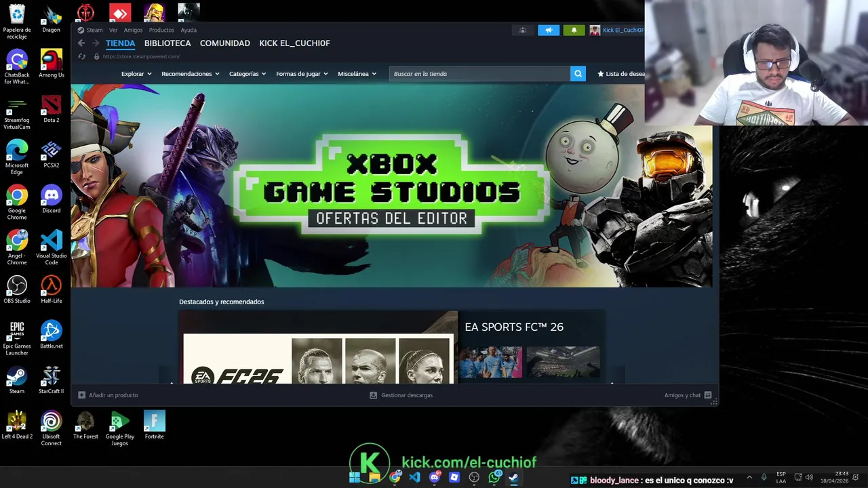The height and width of the screenshot is (488, 868).
Task: Launch Dota 2 from the desktop
Action: click(51, 109)
